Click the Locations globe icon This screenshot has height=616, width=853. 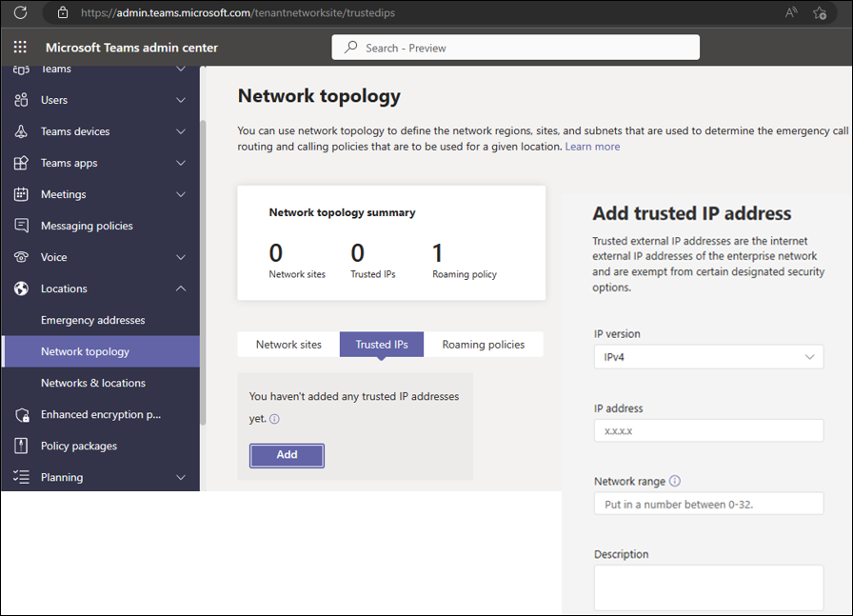tap(22, 288)
